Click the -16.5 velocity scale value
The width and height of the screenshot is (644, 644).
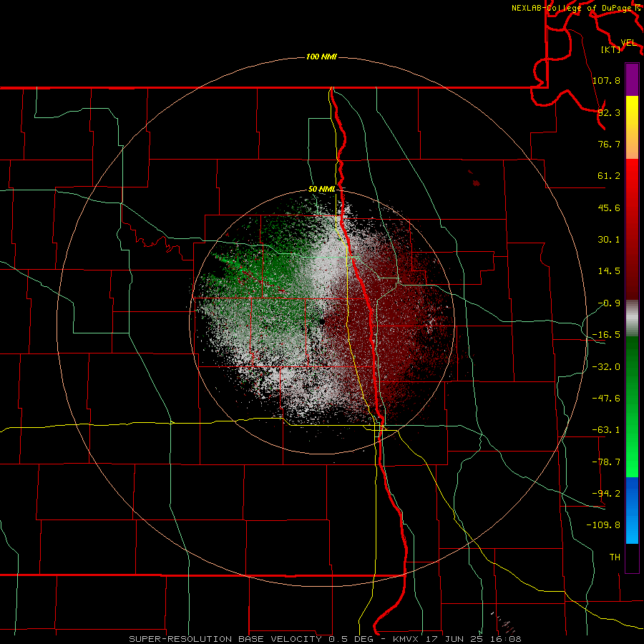pos(607,334)
